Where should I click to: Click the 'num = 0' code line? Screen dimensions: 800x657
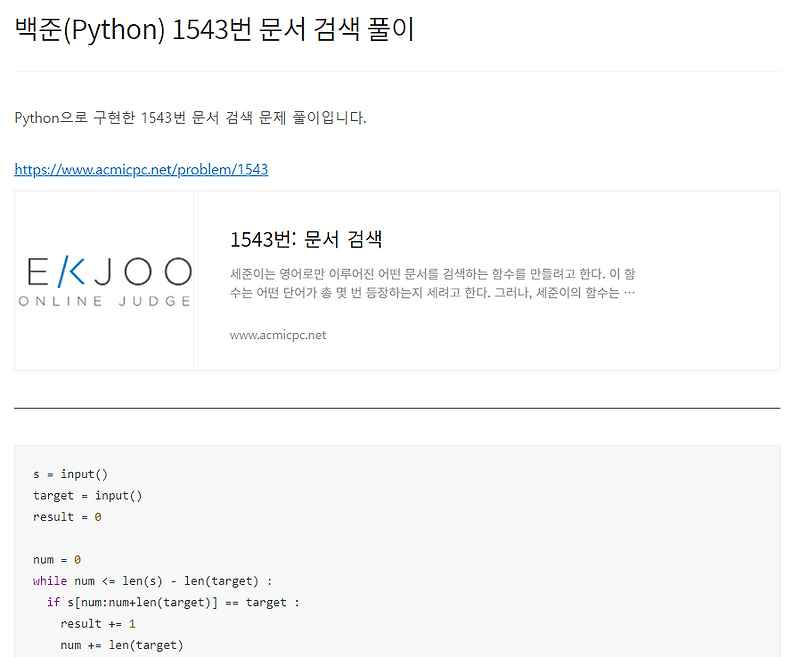(58, 559)
